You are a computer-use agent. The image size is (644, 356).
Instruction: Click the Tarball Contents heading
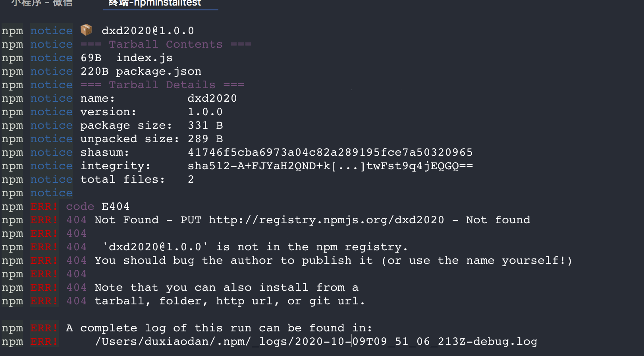pos(166,44)
